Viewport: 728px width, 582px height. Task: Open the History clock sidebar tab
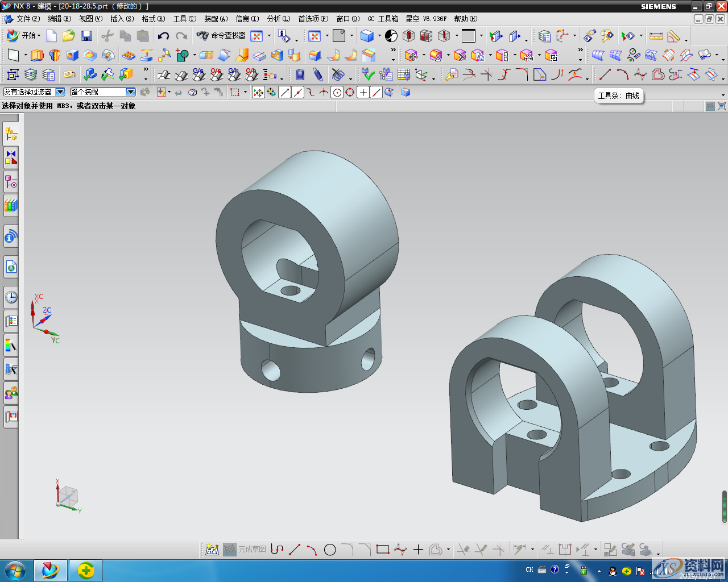coord(11,297)
